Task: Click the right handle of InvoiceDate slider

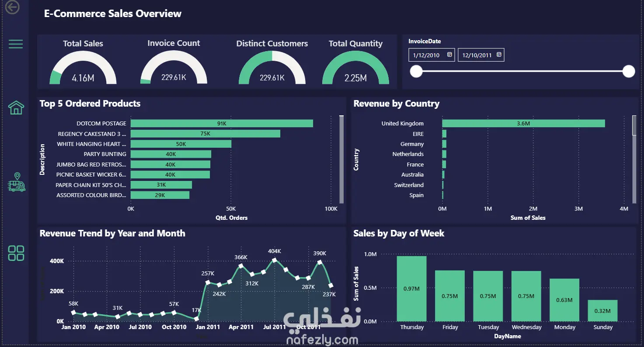Action: pos(629,71)
